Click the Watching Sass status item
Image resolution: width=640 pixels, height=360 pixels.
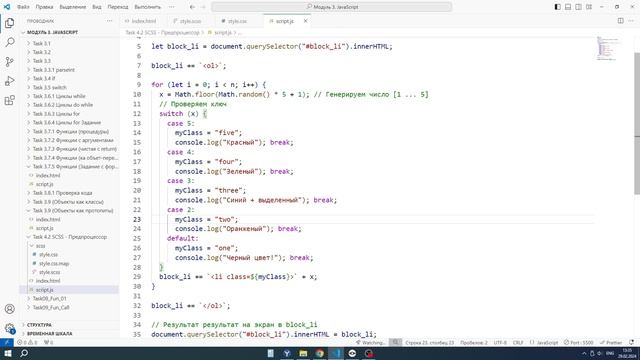[x=371, y=342]
